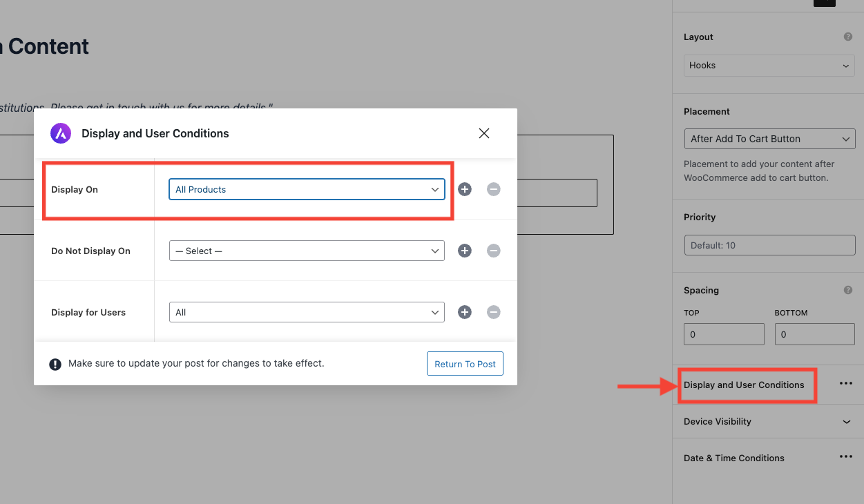Click the Priority input field
The image size is (864, 504).
coord(769,245)
